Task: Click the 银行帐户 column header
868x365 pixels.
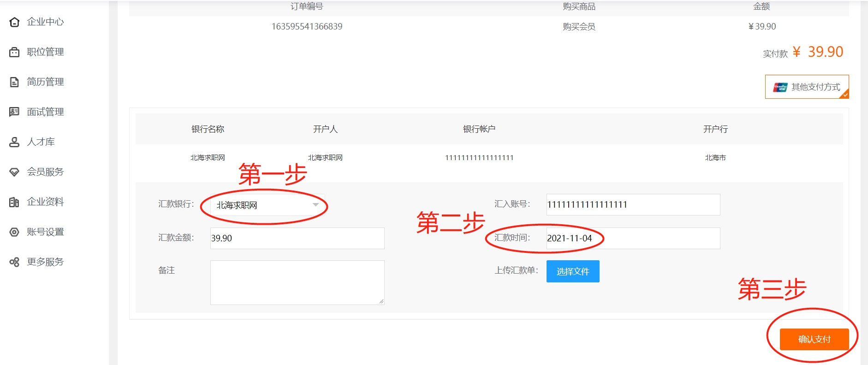Action: click(479, 129)
